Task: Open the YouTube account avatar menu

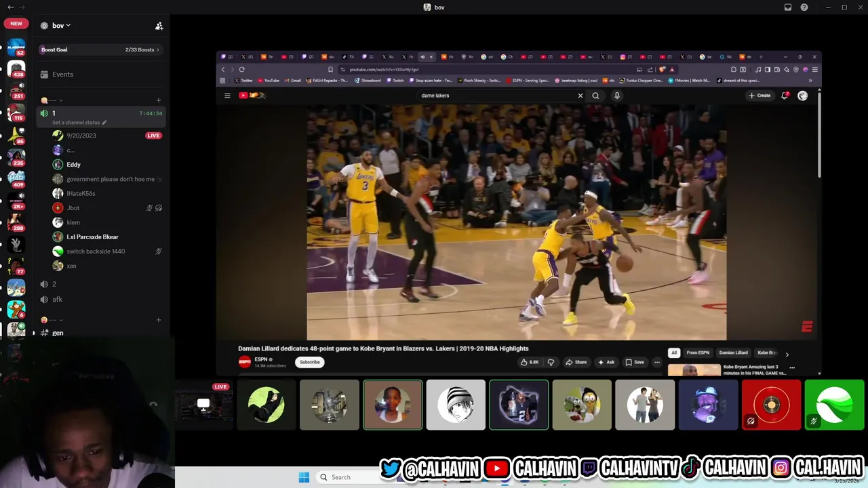Action: tap(803, 96)
